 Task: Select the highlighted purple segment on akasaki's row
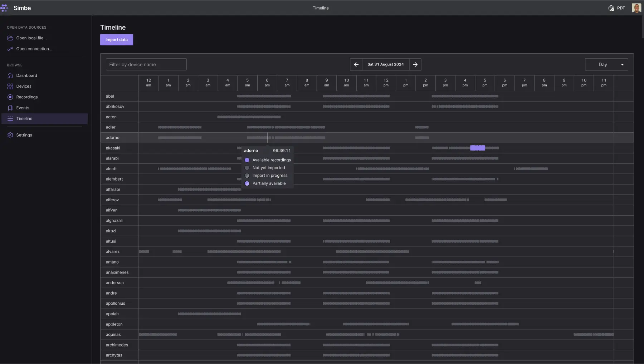point(478,148)
